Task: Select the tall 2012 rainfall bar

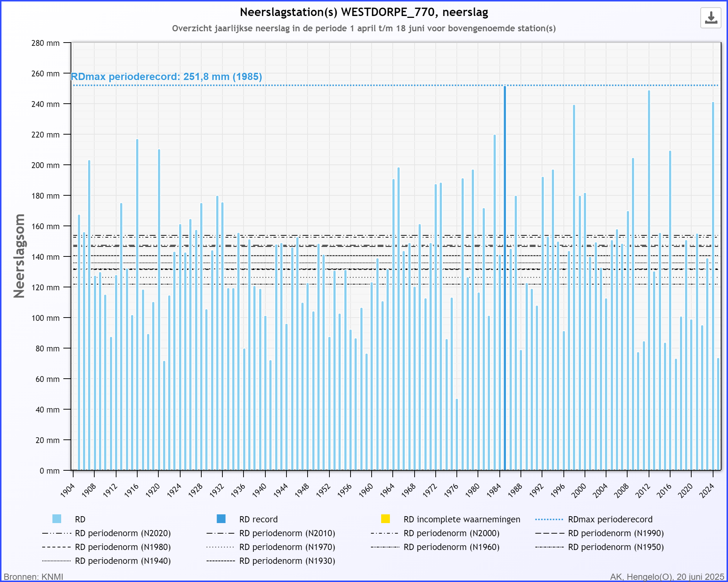Action: tap(649, 280)
